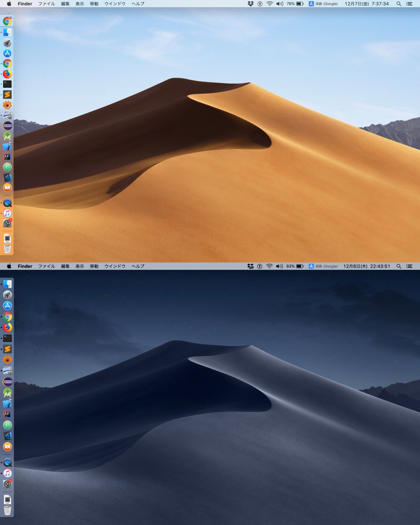
Task: Open System Preferences in the dark-mode dock
Action: coord(7,484)
